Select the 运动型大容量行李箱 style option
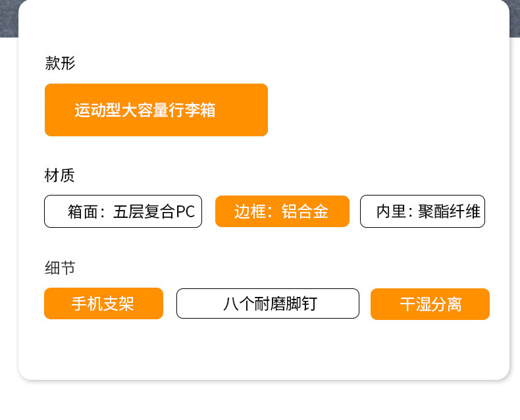Image resolution: width=520 pixels, height=420 pixels. (156, 110)
